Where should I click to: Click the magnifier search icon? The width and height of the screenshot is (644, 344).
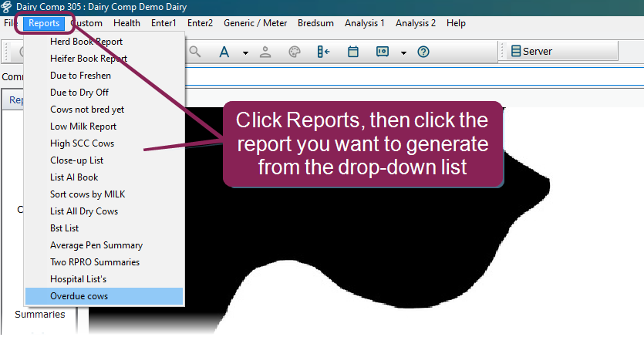[195, 52]
